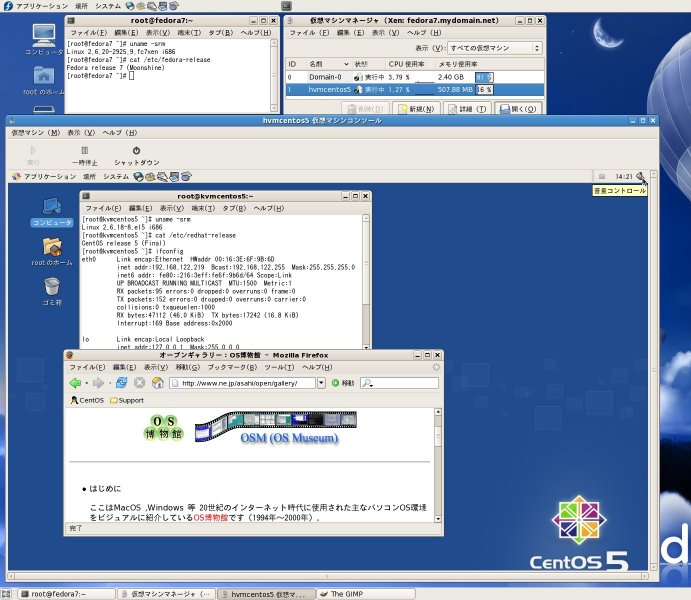Image resolution: width=691 pixels, height=600 pixels.
Task: Shut down hvmcentos5 virtual machine
Action: (137, 156)
